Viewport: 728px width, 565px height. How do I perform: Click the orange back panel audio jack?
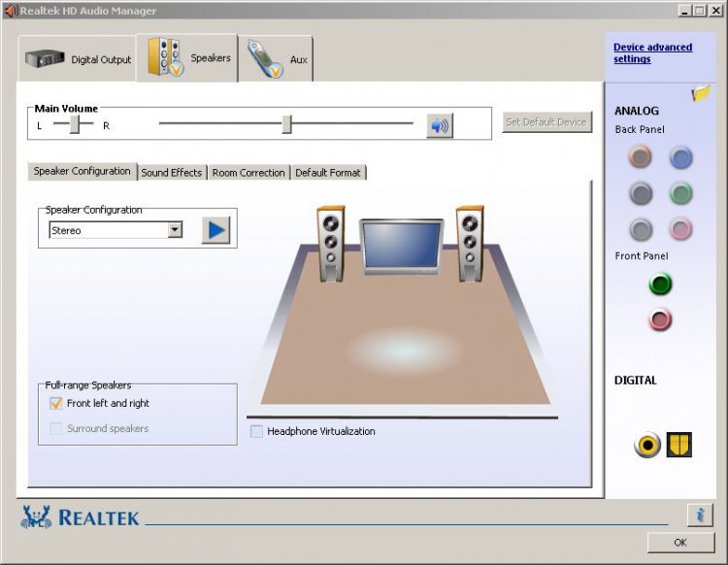(640, 157)
